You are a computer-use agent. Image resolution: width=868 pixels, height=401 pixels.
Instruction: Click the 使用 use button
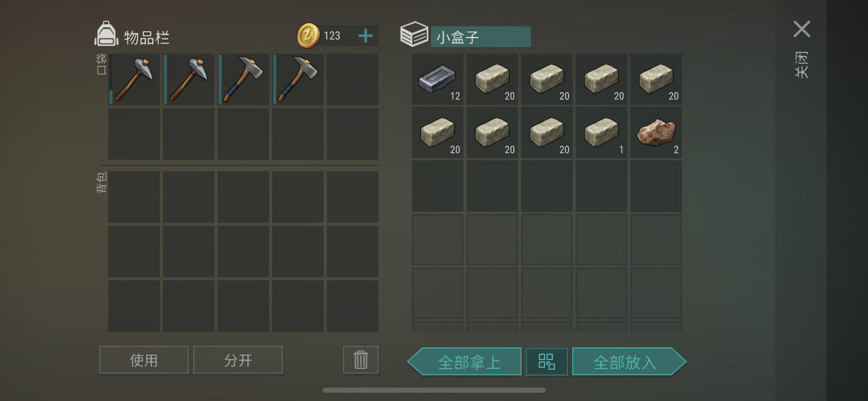tap(144, 360)
